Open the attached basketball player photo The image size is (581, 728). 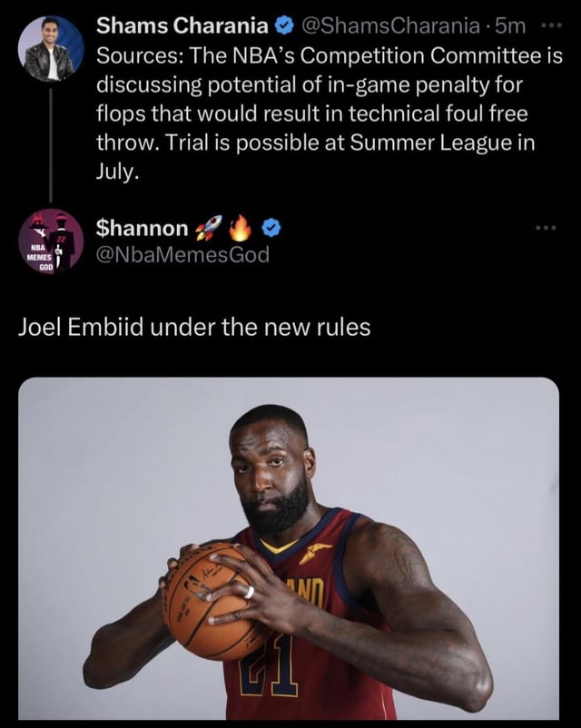coord(289,548)
